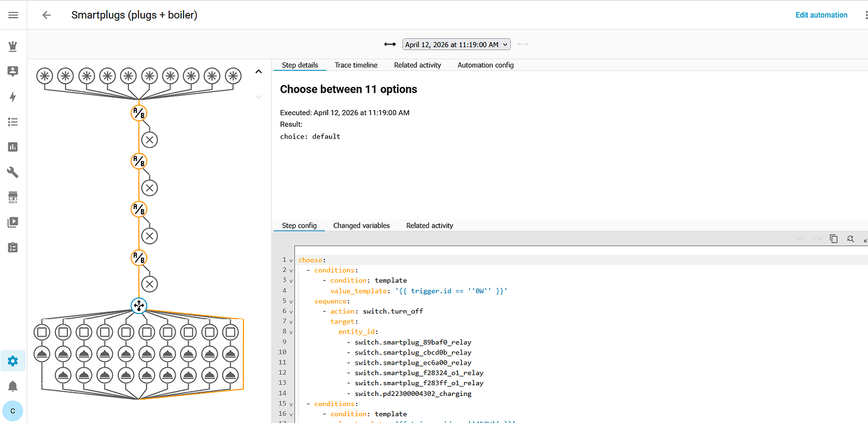Load the older trace with left arrow
This screenshot has height=423, width=868.
(390, 44)
